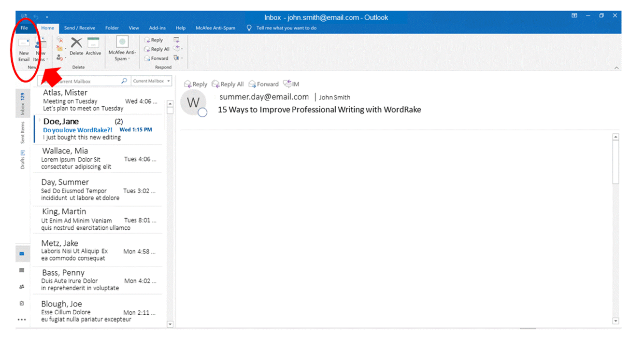The image size is (644, 362).
Task: Click the IM button in reading pane
Action: [x=291, y=84]
